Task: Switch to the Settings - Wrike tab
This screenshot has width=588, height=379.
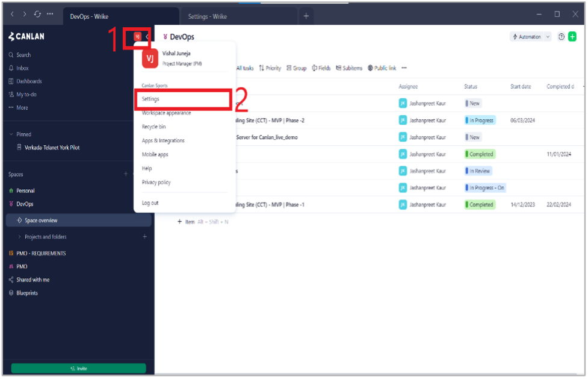Action: click(239, 16)
